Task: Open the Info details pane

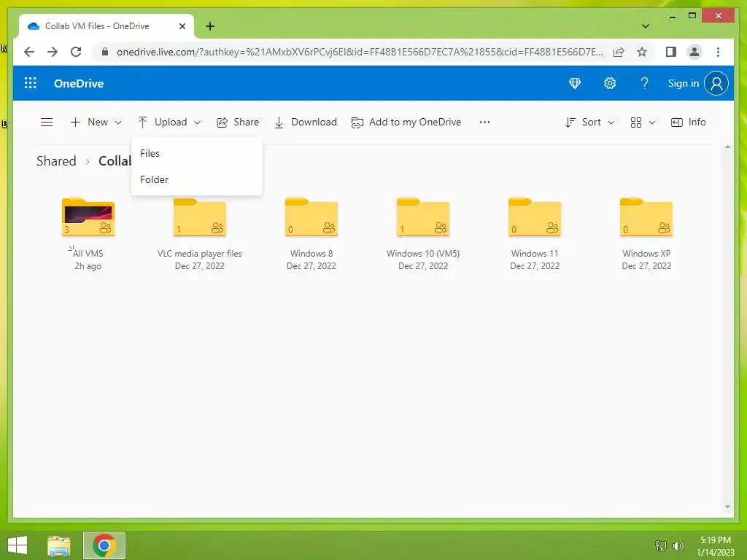Action: [x=688, y=122]
